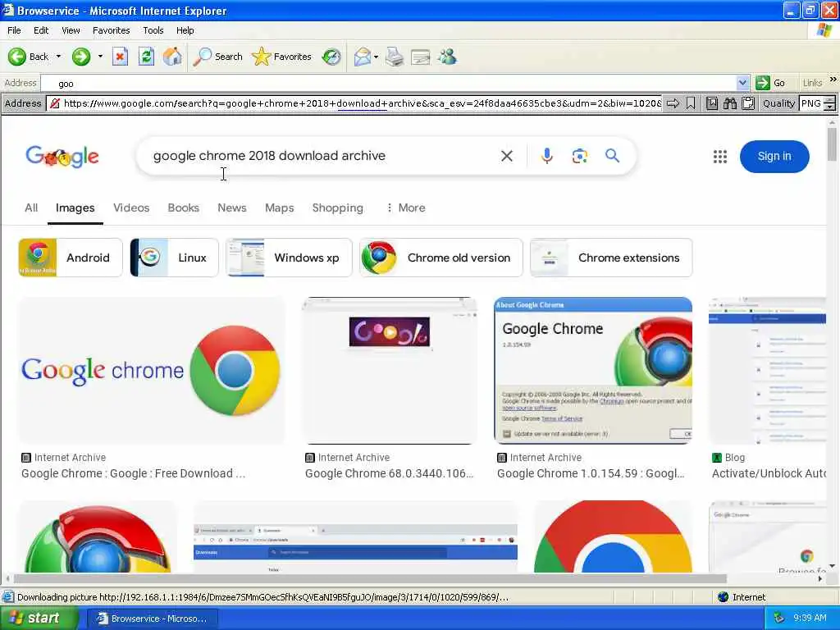
Task: Decrease quality with the spinner down arrow
Action: pos(830,107)
